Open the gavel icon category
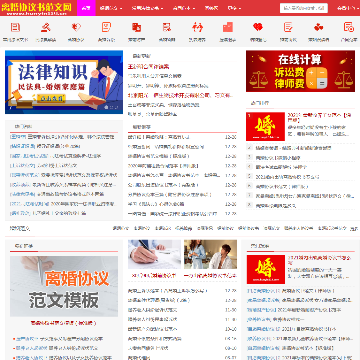360x360 pixels. pos(46,27)
